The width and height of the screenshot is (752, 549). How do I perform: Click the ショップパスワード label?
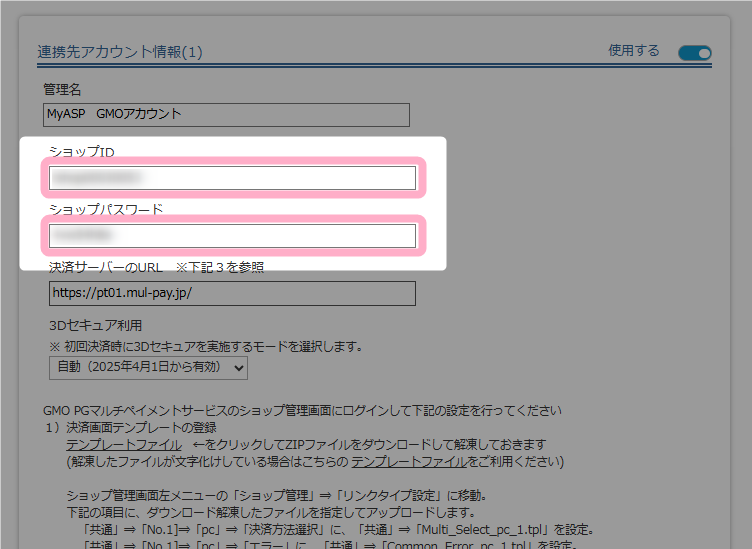pos(106,210)
